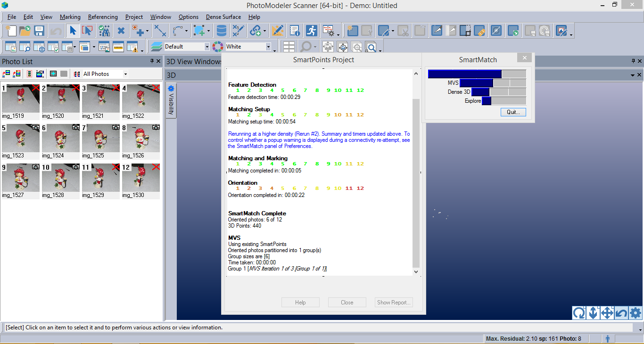Click the Quit... button in SmartMatch

coord(513,112)
